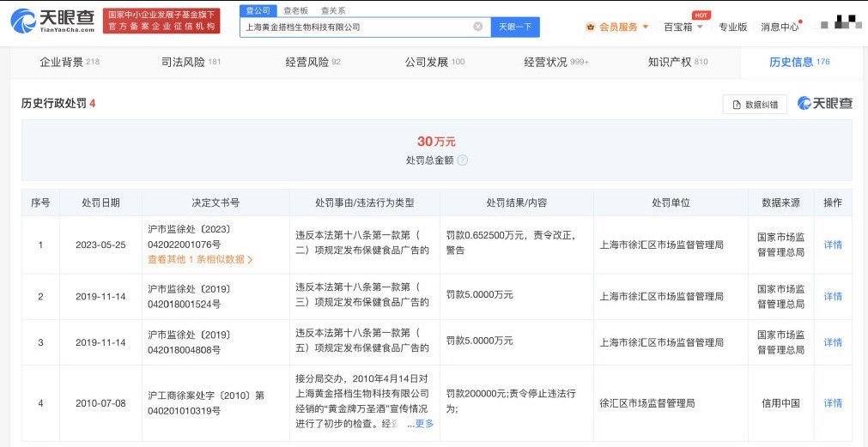Click document number ending 042018001524号
Viewport: 868px width, 447px height.
[190, 297]
